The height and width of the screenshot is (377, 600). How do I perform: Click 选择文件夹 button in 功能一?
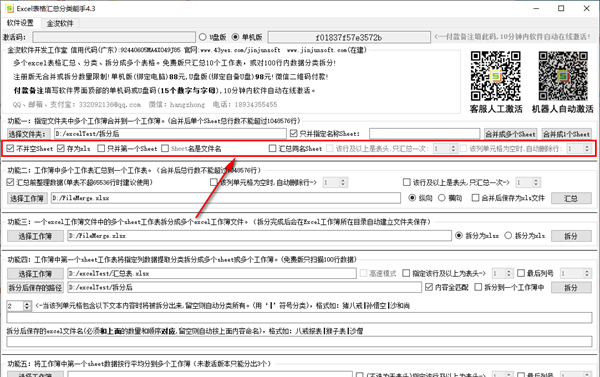(29, 134)
